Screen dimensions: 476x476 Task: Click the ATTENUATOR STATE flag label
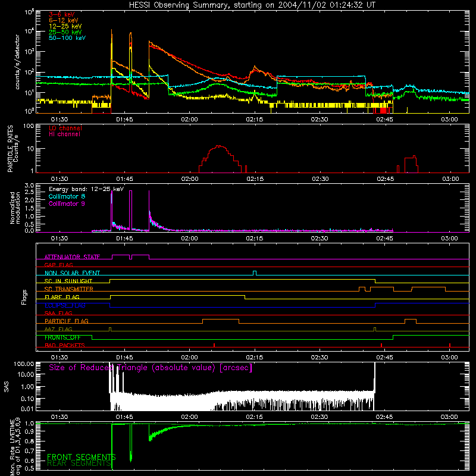pyautogui.click(x=72, y=257)
